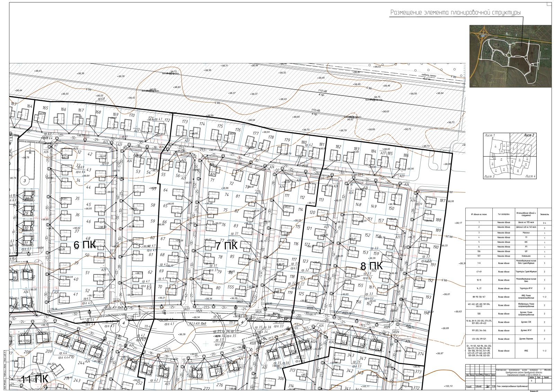This screenshot has height=392, width=554.
Task: Click the '7 ПК' block label
Action: click(226, 246)
